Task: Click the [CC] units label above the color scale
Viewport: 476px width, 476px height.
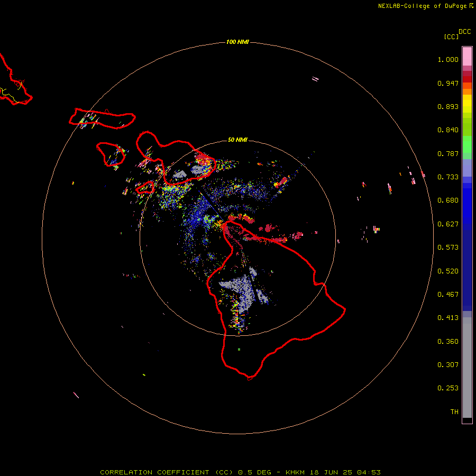Action: click(451, 36)
